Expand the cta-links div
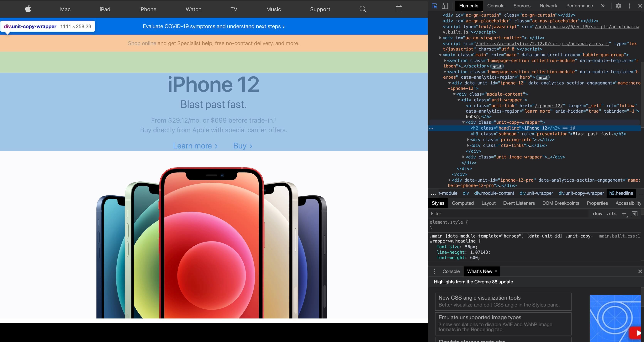 (468, 145)
